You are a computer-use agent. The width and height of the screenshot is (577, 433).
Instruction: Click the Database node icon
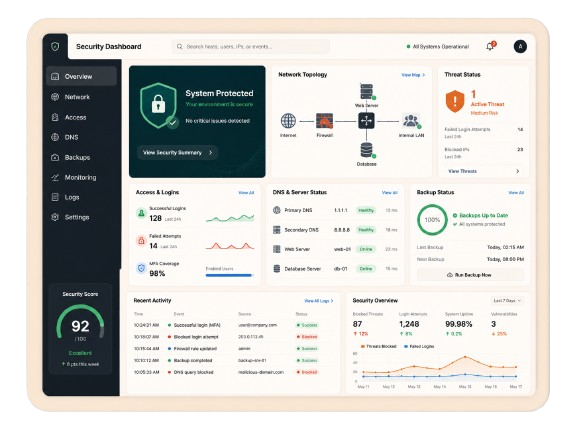(x=367, y=150)
